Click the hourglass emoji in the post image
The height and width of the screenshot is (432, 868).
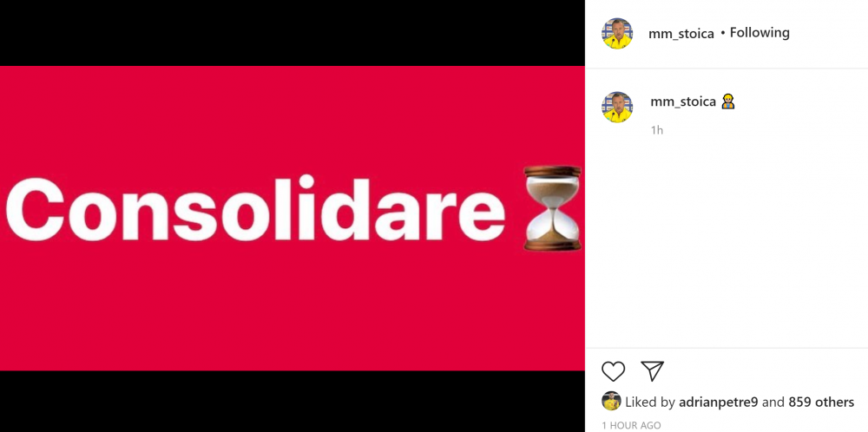552,208
